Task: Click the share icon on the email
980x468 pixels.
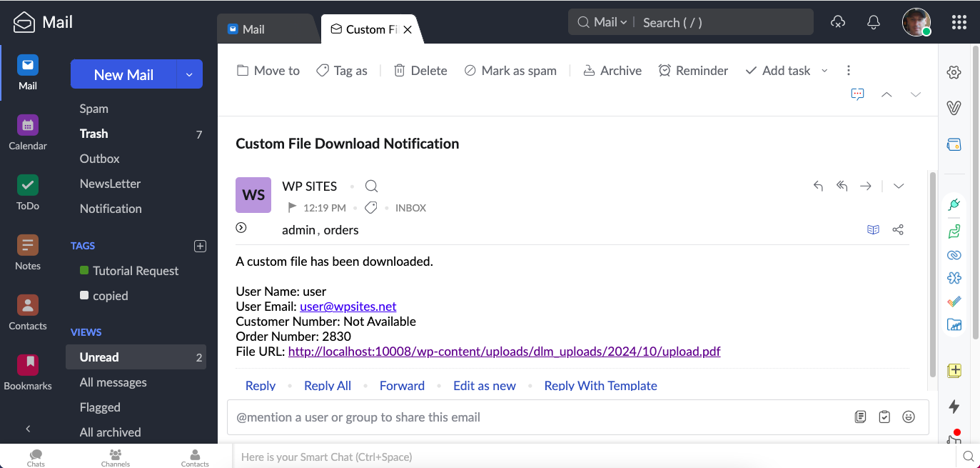Action: pyautogui.click(x=898, y=229)
